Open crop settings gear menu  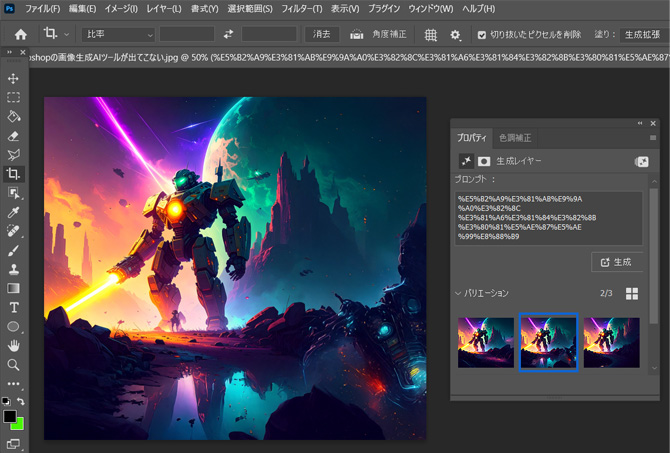[x=455, y=35]
